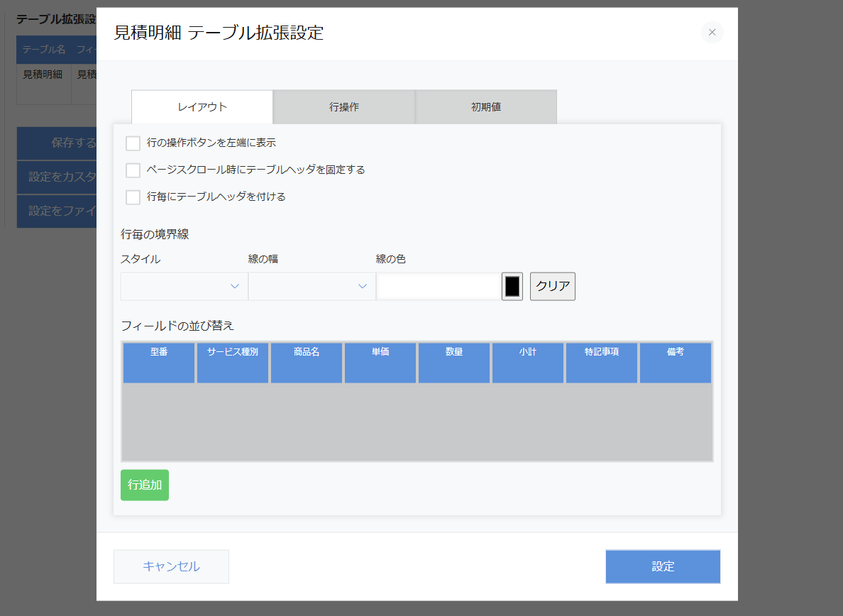The width and height of the screenshot is (843, 616).
Task: Select the 型番 field header
Action: point(158,363)
